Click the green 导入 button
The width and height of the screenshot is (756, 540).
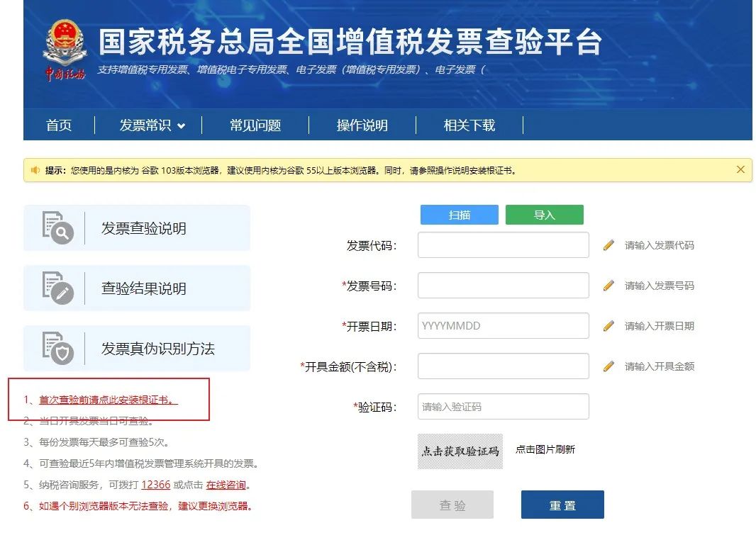click(x=545, y=215)
